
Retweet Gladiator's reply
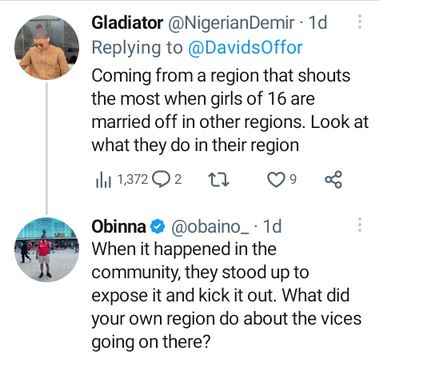pyautogui.click(x=218, y=180)
